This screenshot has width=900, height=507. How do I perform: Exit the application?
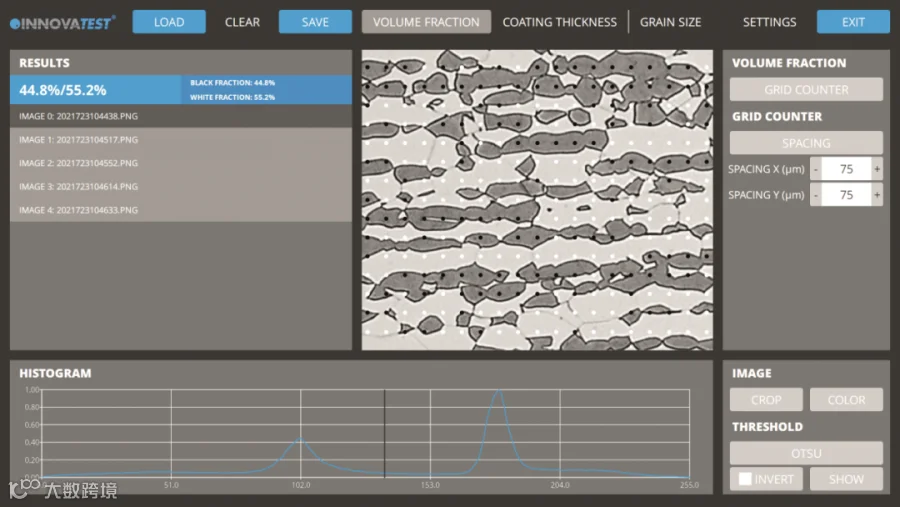[x=853, y=22]
